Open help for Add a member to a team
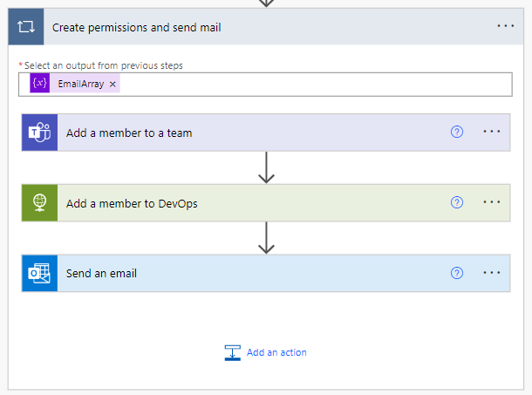 [457, 133]
